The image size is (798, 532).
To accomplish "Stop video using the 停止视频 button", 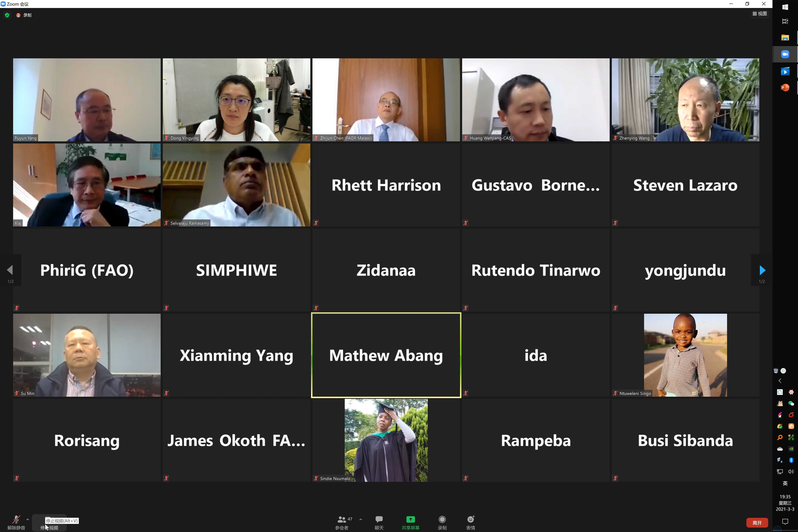I will [x=49, y=523].
